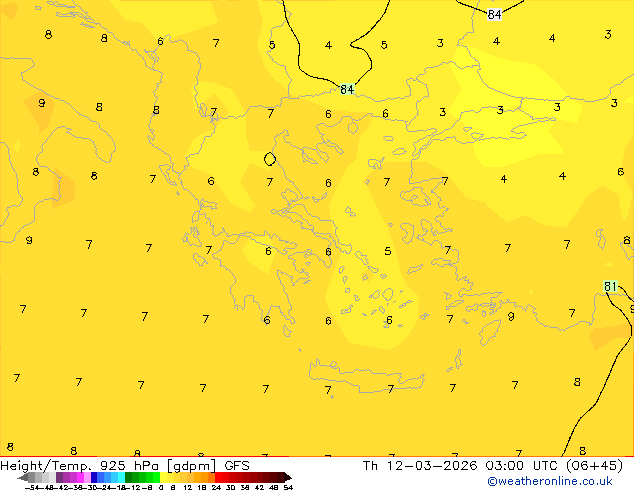Click the 24 label on the color scale
This screenshot has height=490, width=634.
pos(216,488)
